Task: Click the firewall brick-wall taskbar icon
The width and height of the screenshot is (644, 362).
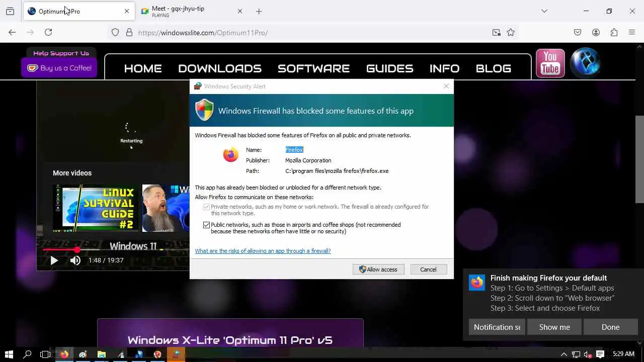Action: pos(176,354)
